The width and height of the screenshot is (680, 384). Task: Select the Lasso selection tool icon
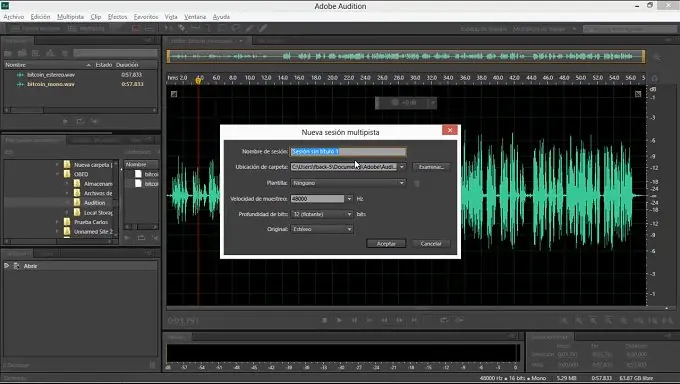[x=235, y=28]
